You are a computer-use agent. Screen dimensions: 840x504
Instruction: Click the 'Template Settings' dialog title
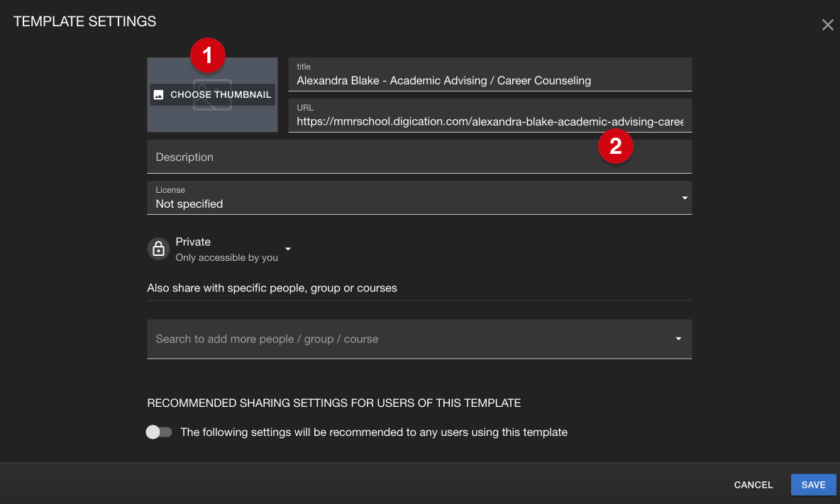pos(84,21)
